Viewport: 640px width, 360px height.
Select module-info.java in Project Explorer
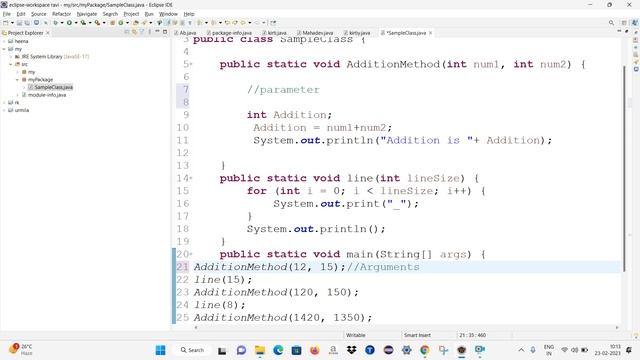click(x=44, y=95)
